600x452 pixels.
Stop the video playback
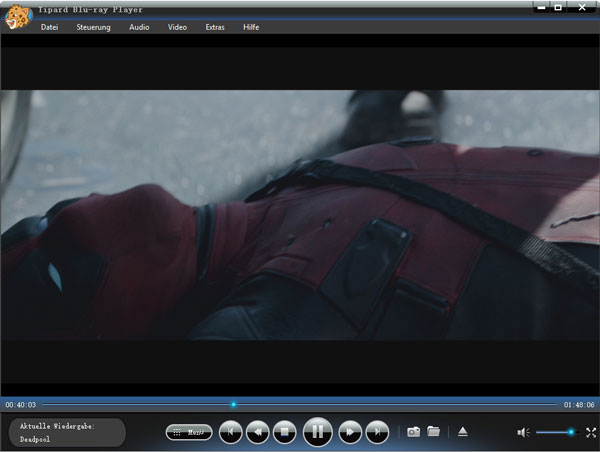point(284,432)
